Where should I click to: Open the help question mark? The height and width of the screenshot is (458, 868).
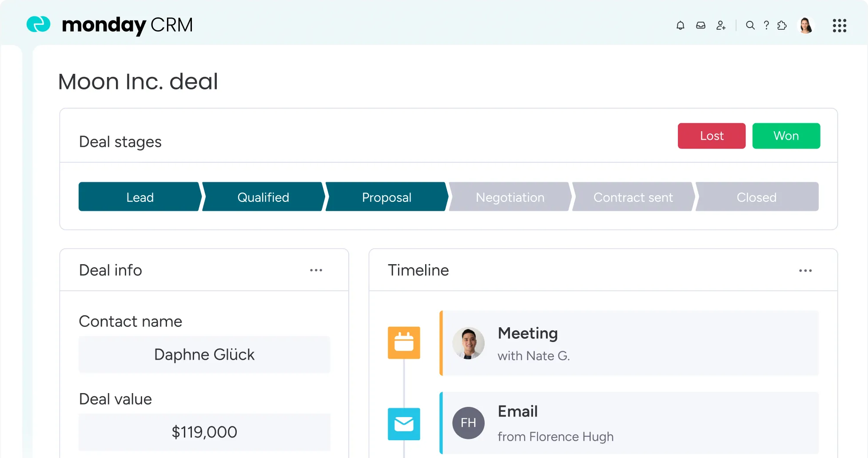point(766,25)
